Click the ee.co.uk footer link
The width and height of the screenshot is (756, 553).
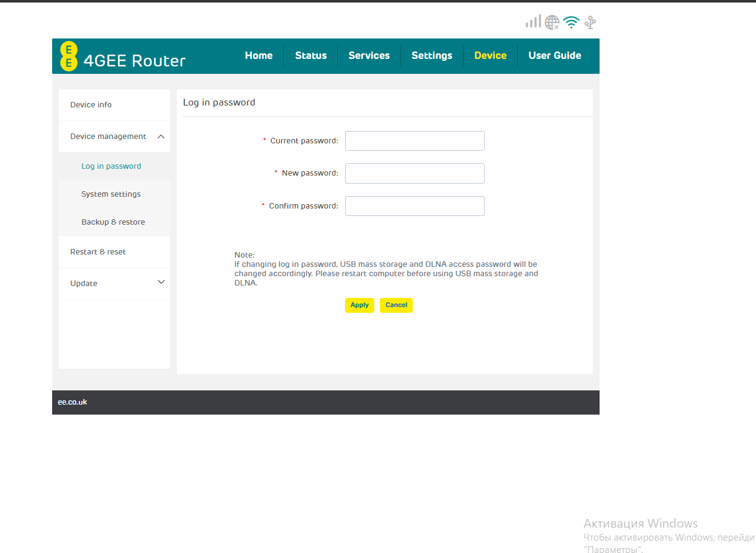(73, 402)
